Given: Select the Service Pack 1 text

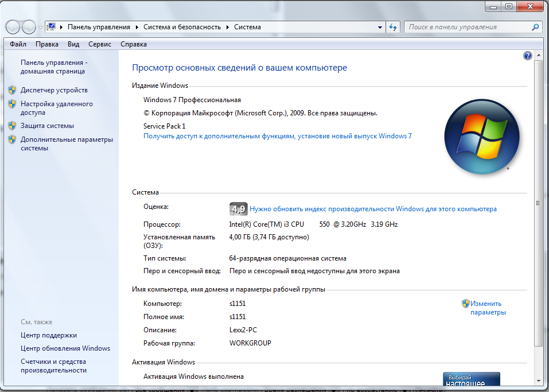Looking at the screenshot, I should (x=165, y=126).
